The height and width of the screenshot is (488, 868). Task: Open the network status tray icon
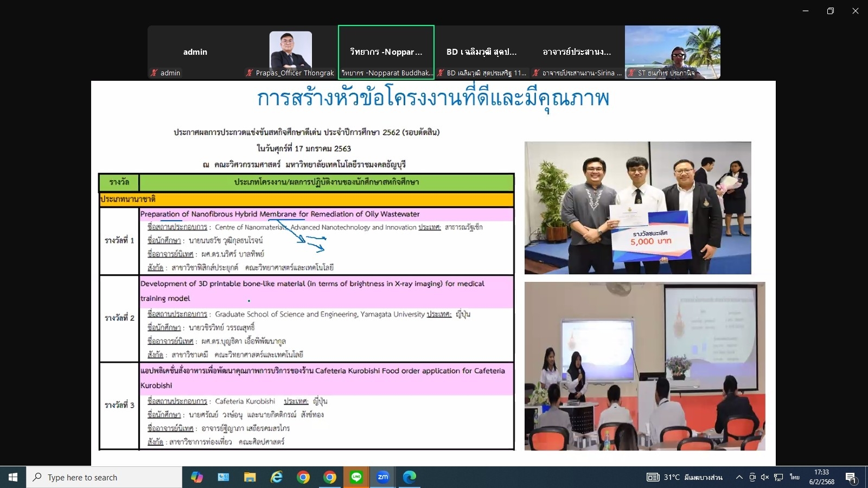[778, 477]
